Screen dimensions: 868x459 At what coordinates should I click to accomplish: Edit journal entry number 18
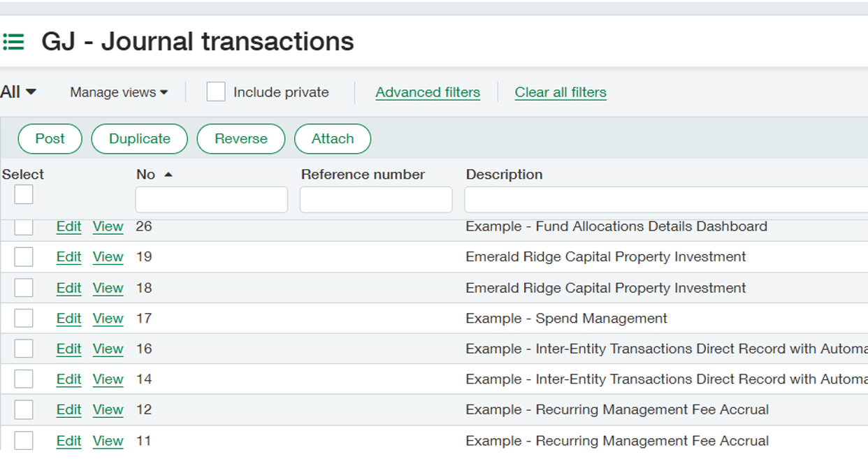point(68,288)
